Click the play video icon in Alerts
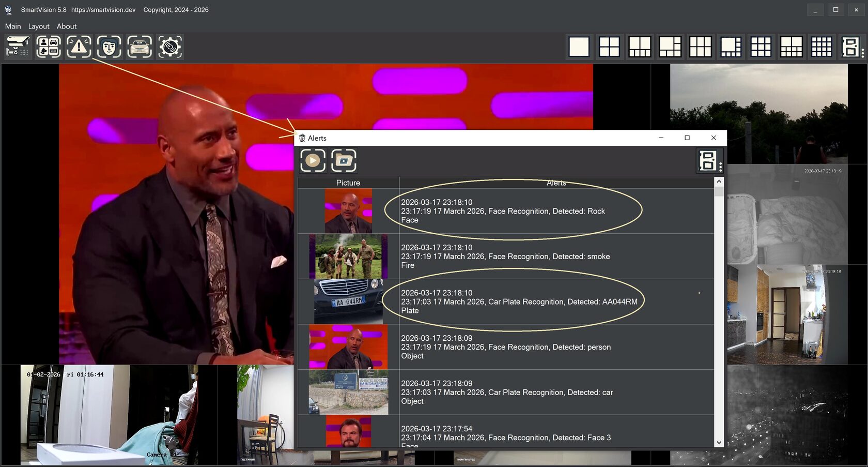This screenshot has height=467, width=868. tap(313, 160)
